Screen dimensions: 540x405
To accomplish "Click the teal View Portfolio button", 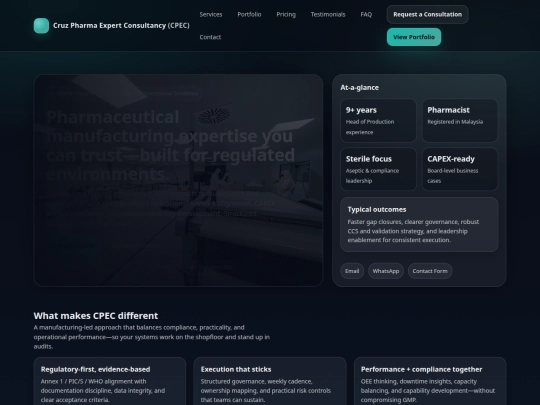I will click(x=414, y=37).
